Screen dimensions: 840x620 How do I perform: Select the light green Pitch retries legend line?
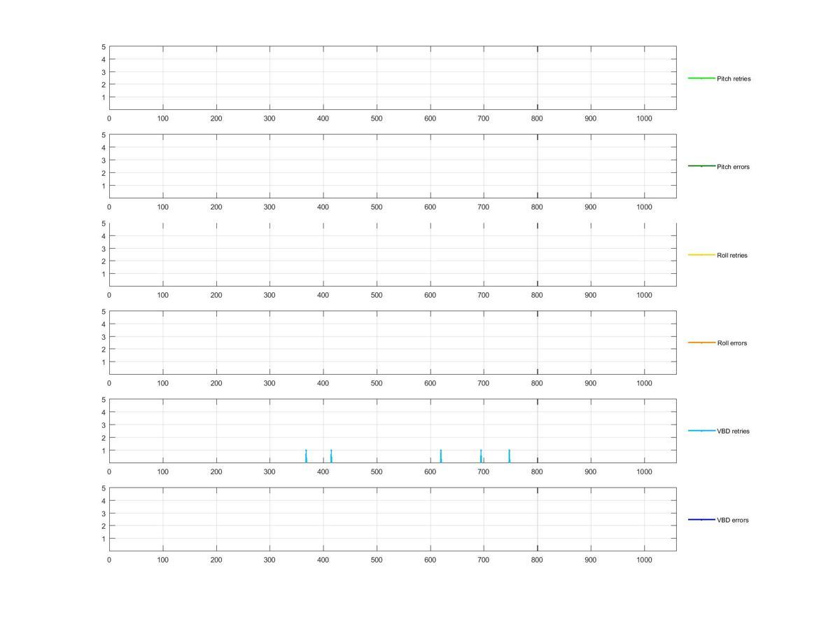pyautogui.click(x=701, y=78)
